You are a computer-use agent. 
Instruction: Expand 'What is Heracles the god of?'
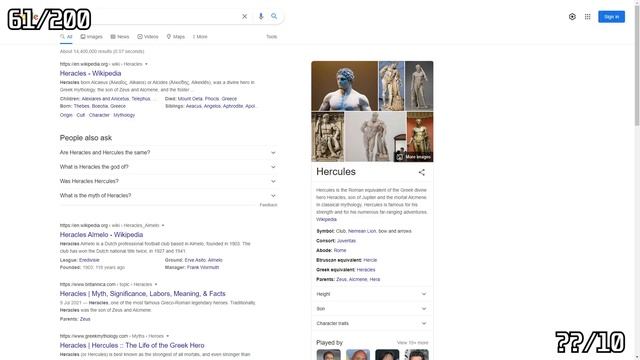(168, 167)
